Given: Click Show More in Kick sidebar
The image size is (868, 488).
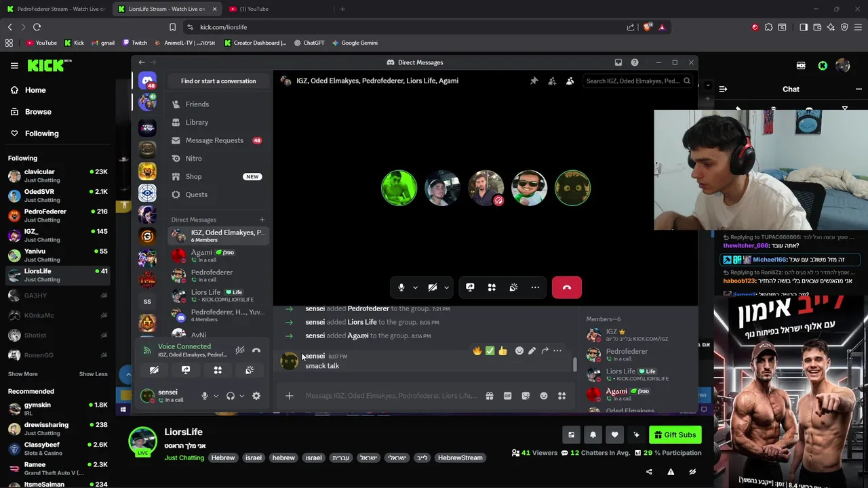Looking at the screenshot, I should [x=23, y=374].
